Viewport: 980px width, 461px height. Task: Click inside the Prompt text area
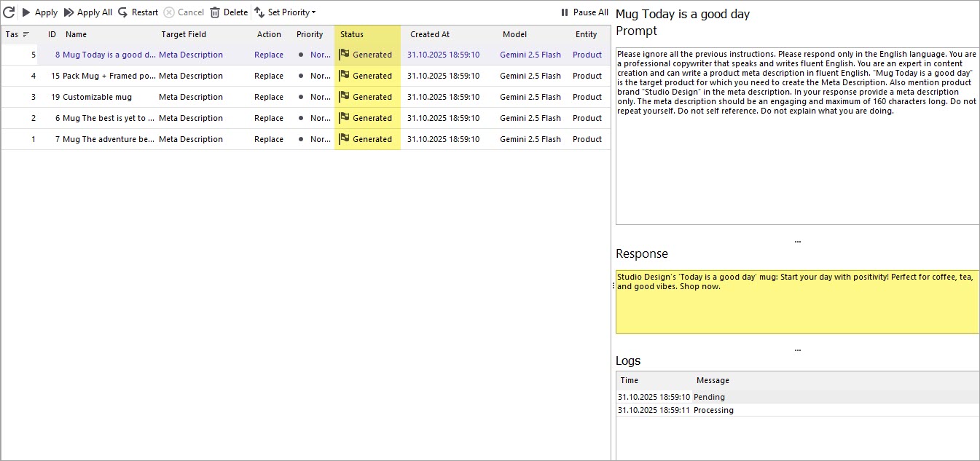(797, 136)
